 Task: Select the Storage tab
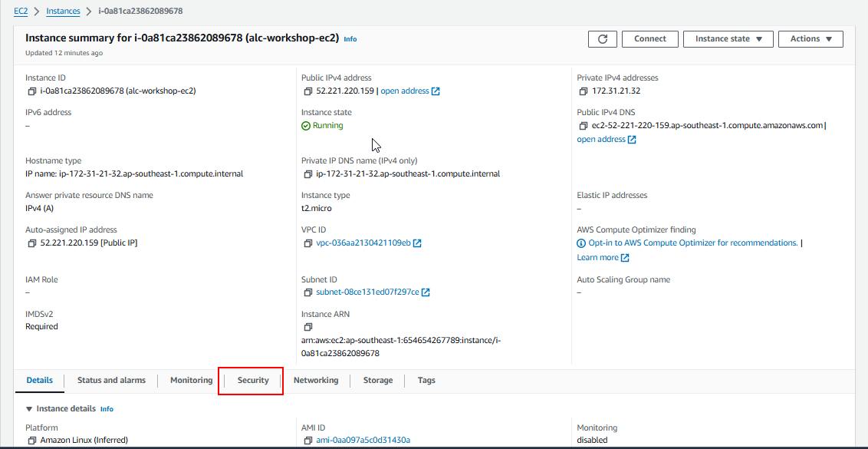click(x=377, y=381)
